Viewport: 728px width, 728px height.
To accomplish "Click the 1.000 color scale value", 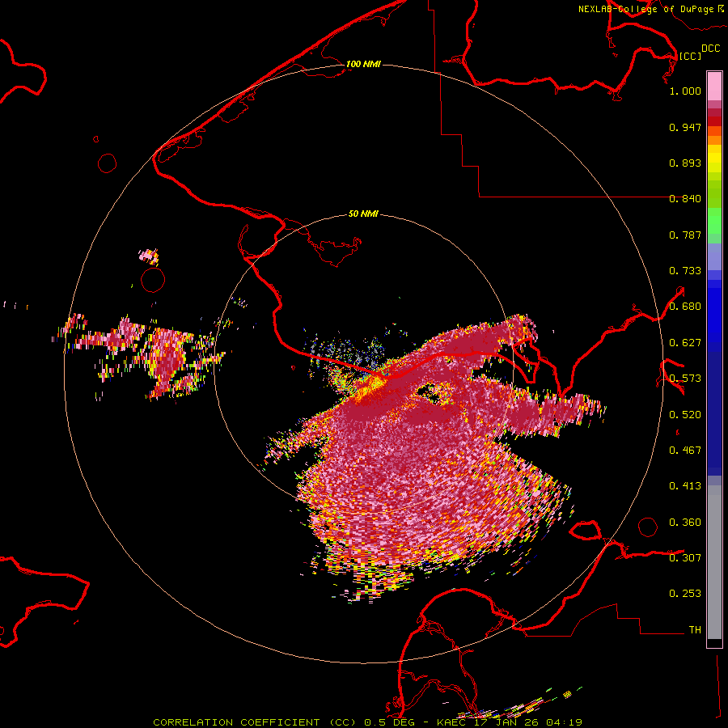I will 685,91.
